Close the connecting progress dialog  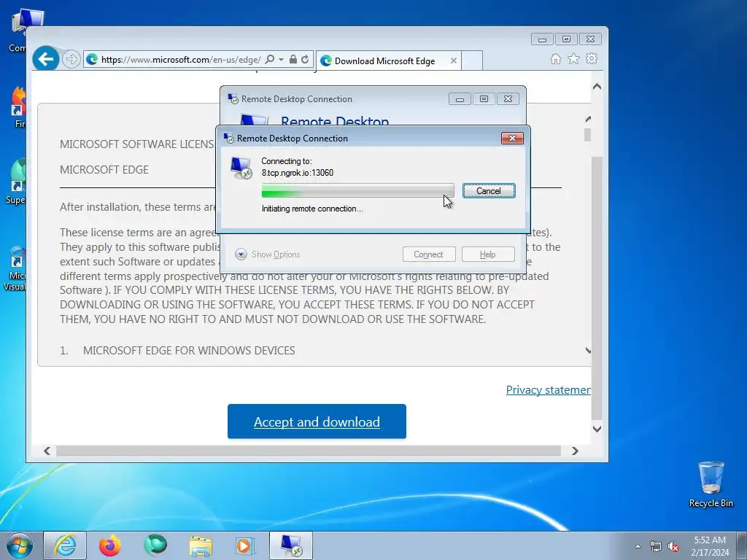click(x=512, y=138)
